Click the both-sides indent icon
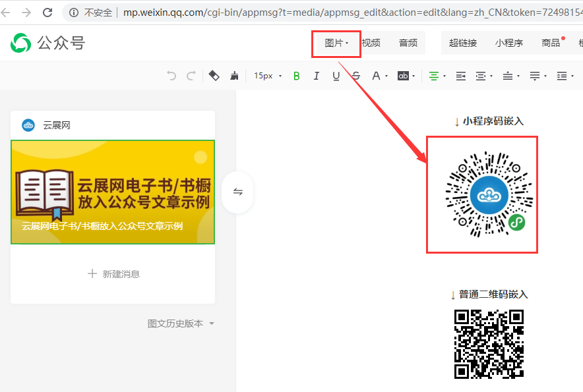This screenshot has height=392, width=583. [481, 76]
